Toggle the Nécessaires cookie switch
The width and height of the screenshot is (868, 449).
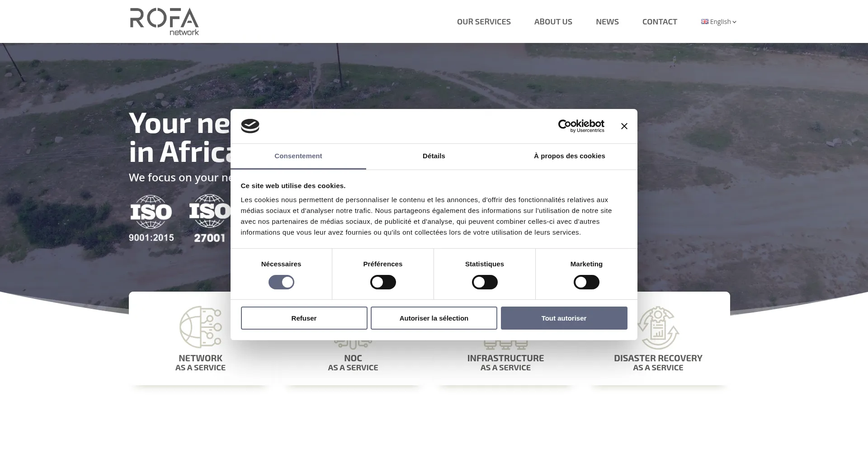point(281,282)
